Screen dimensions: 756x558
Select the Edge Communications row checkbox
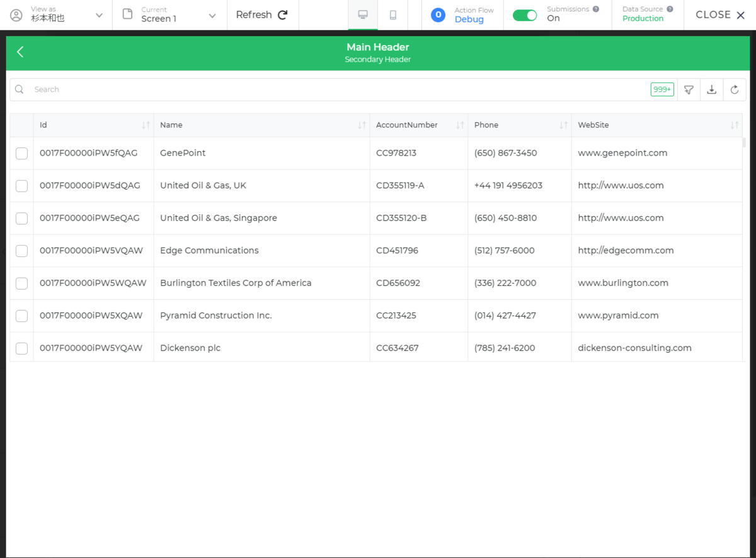point(21,251)
